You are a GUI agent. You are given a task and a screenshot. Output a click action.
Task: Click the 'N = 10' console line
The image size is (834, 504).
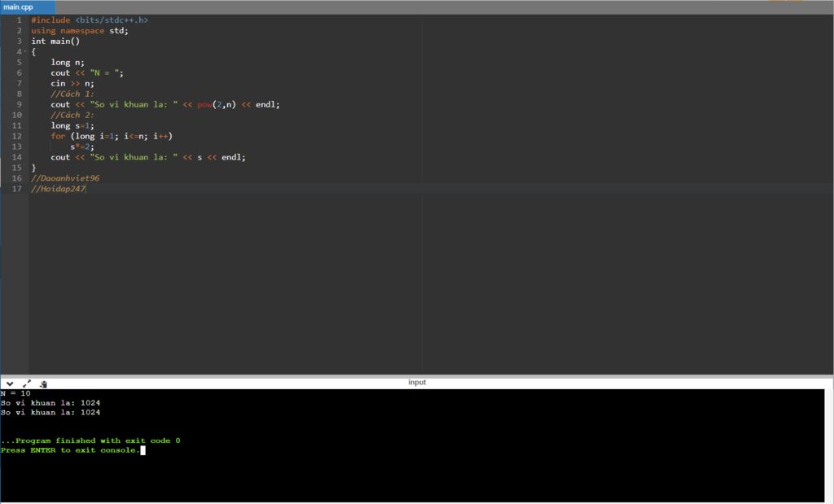pyautogui.click(x=15, y=393)
